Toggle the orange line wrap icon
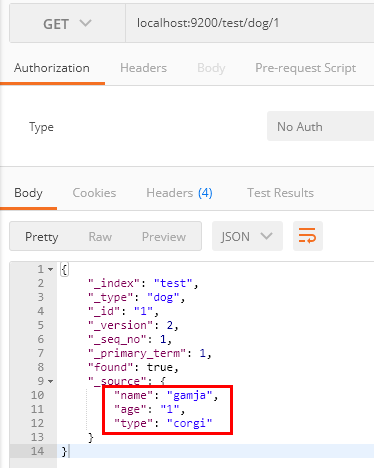Image resolution: width=374 pixels, height=468 pixels. (308, 236)
